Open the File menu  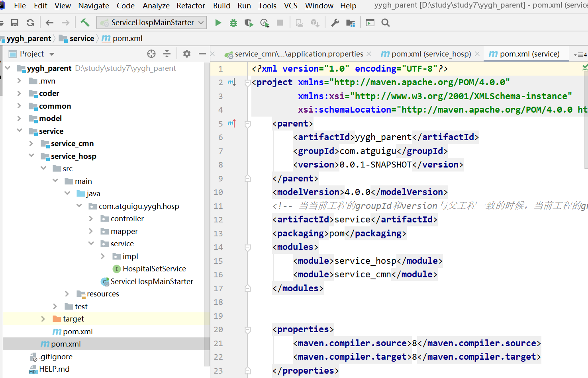(20, 6)
